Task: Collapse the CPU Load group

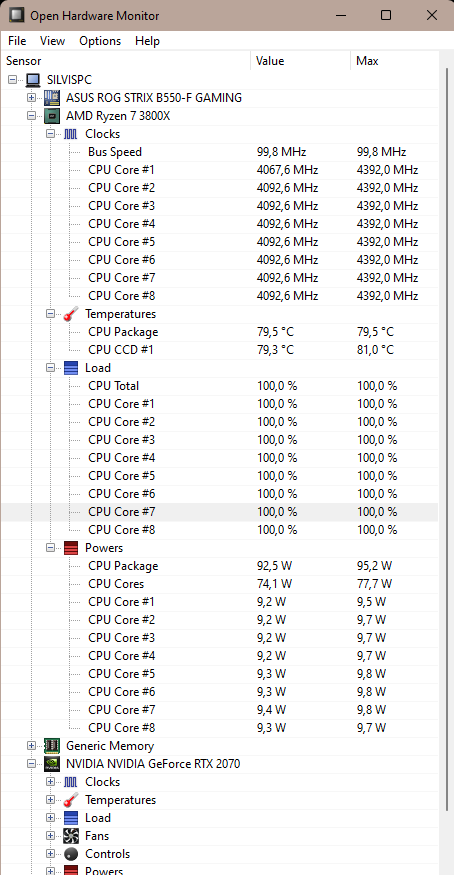Action: (51, 368)
